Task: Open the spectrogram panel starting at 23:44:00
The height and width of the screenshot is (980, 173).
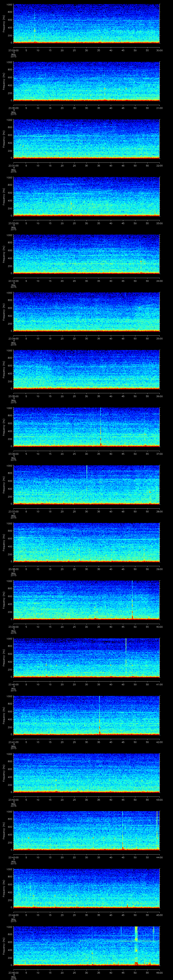Action: (x=86, y=888)
